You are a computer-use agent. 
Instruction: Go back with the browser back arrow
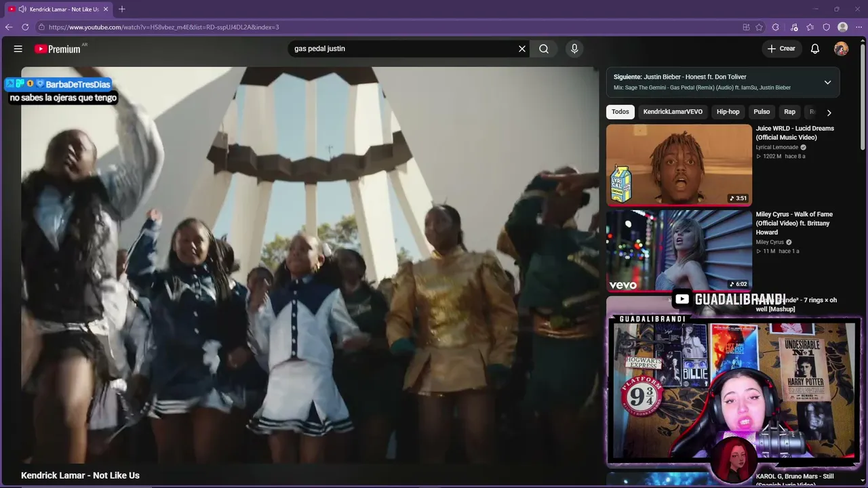coord(9,27)
